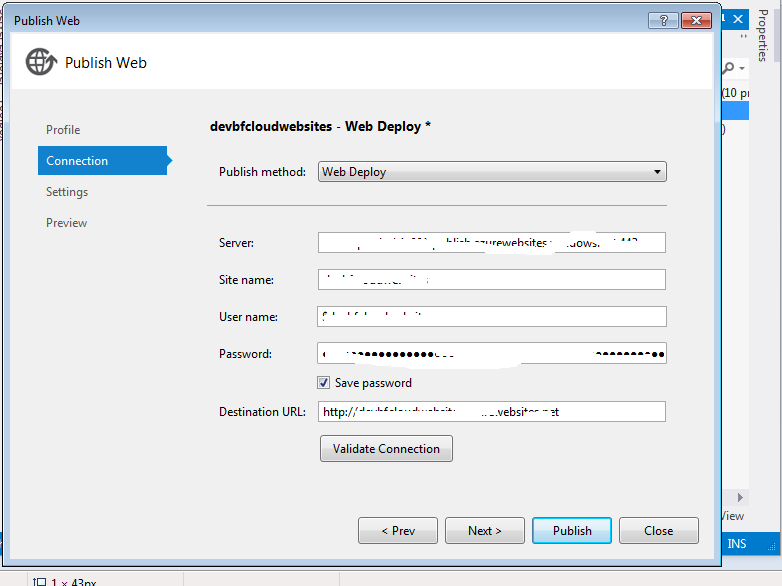Image resolution: width=782 pixels, height=586 pixels.
Task: Advance with the Next button
Action: pos(485,531)
